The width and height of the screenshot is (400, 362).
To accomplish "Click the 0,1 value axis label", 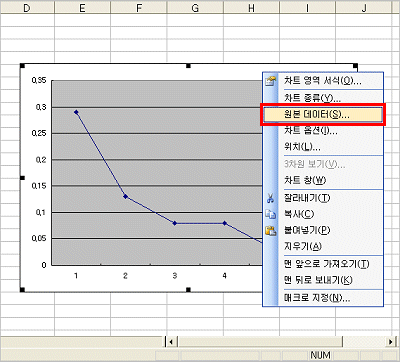I will pyautogui.click(x=41, y=212).
